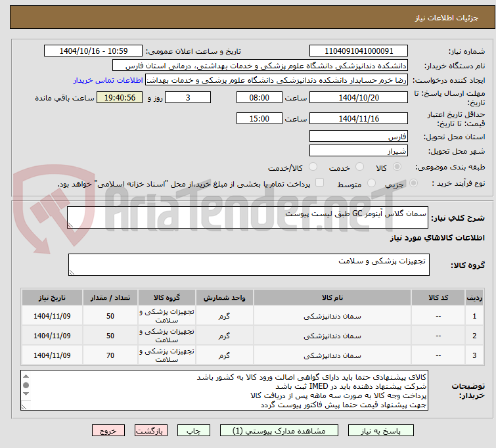
Task: Select the جزیی purchase type radio
Action: tap(413, 183)
